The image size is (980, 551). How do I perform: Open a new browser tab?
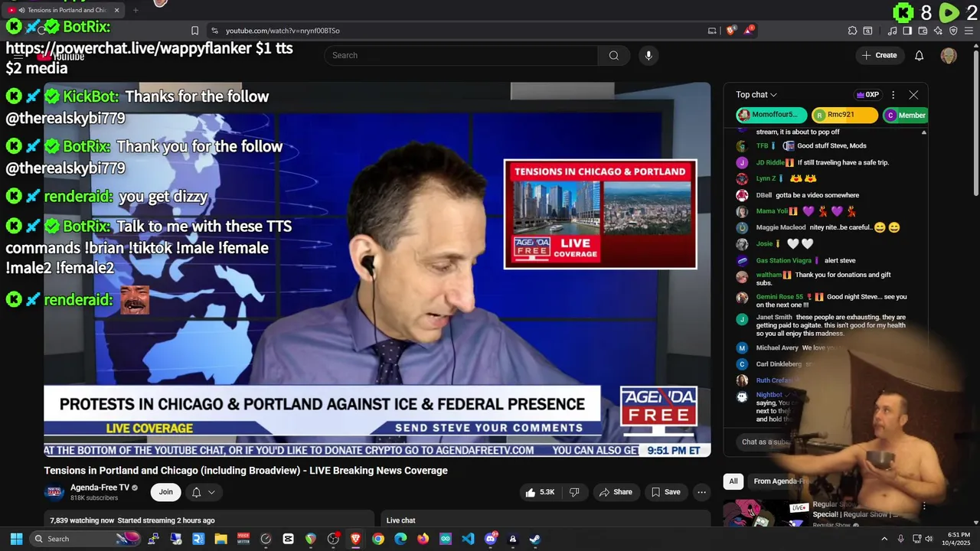(x=136, y=10)
